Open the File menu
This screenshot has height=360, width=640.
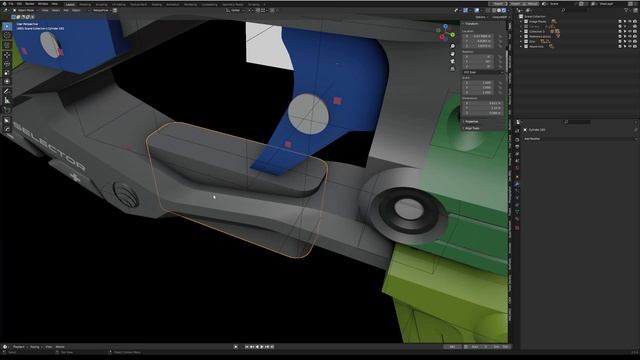[x=11, y=4]
